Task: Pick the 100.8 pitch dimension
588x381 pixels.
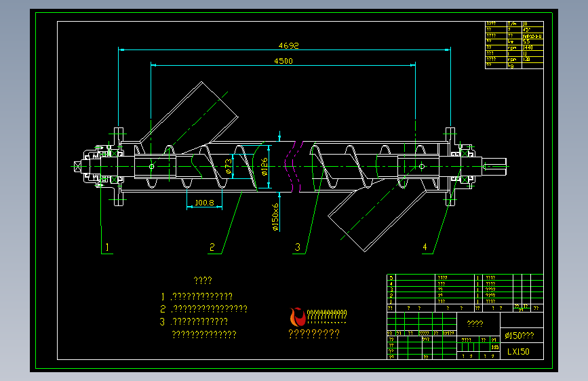Action: 204,203
